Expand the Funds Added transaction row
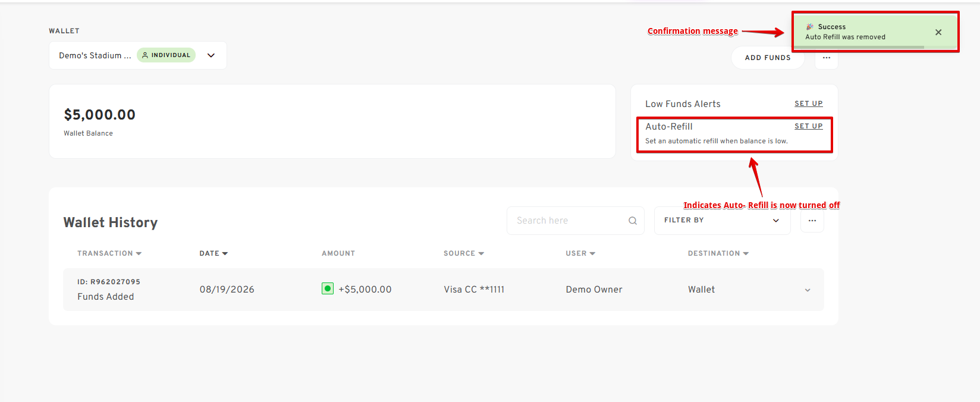 pos(808,290)
